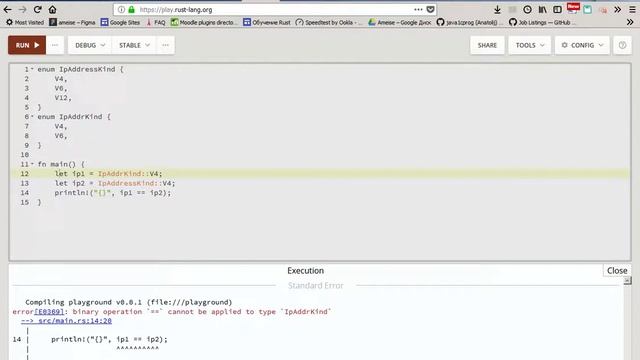
Task: Click the URL address bar
Action: (x=274, y=9)
